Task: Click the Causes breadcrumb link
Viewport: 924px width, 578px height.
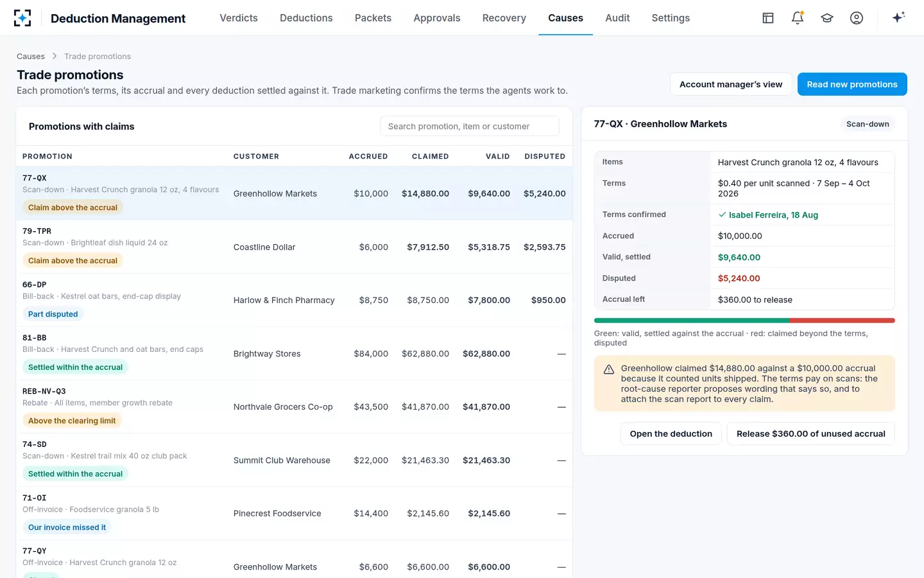Action: pos(31,57)
